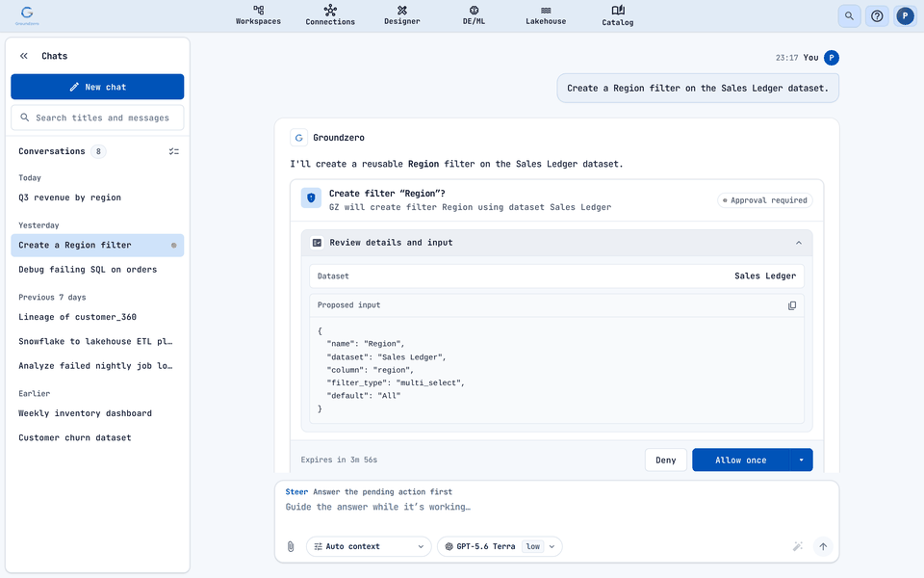924x578 pixels.
Task: Collapse the Chats sidebar with double chevron
Action: pos(23,56)
